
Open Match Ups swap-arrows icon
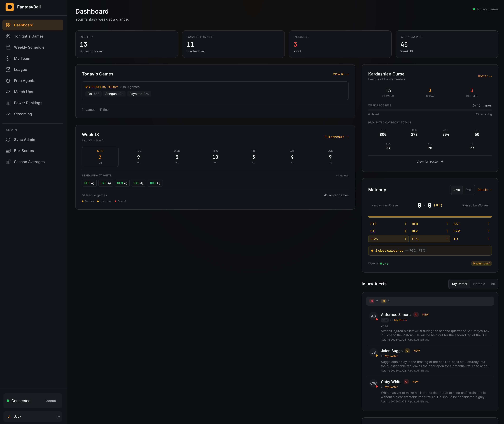pos(8,92)
